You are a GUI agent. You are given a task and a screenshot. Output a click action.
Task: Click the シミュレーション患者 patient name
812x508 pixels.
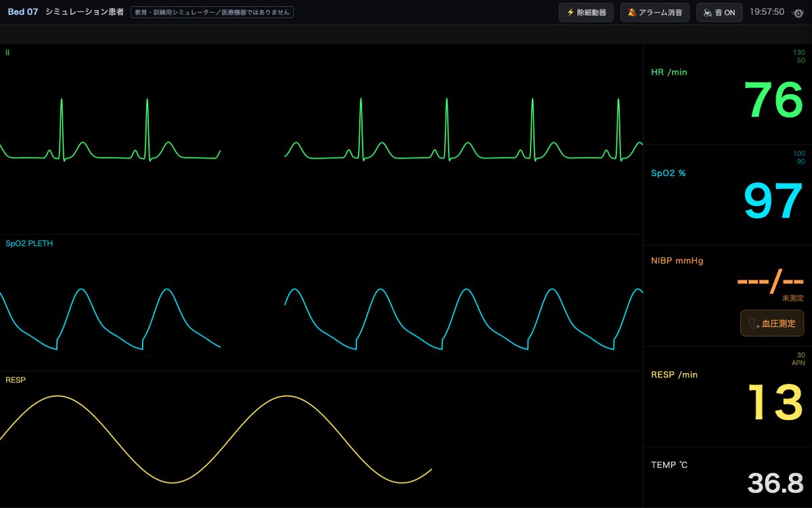[x=85, y=12]
